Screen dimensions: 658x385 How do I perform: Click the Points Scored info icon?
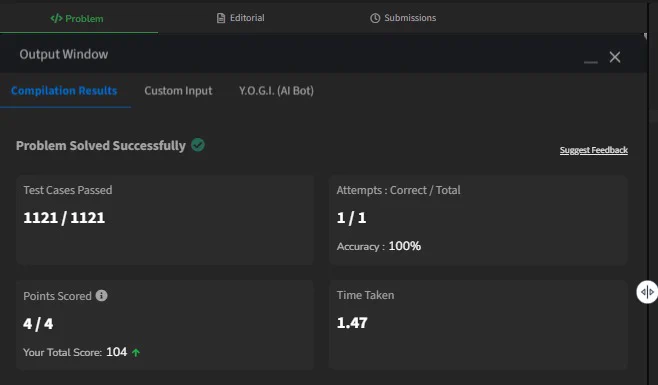[102, 296]
